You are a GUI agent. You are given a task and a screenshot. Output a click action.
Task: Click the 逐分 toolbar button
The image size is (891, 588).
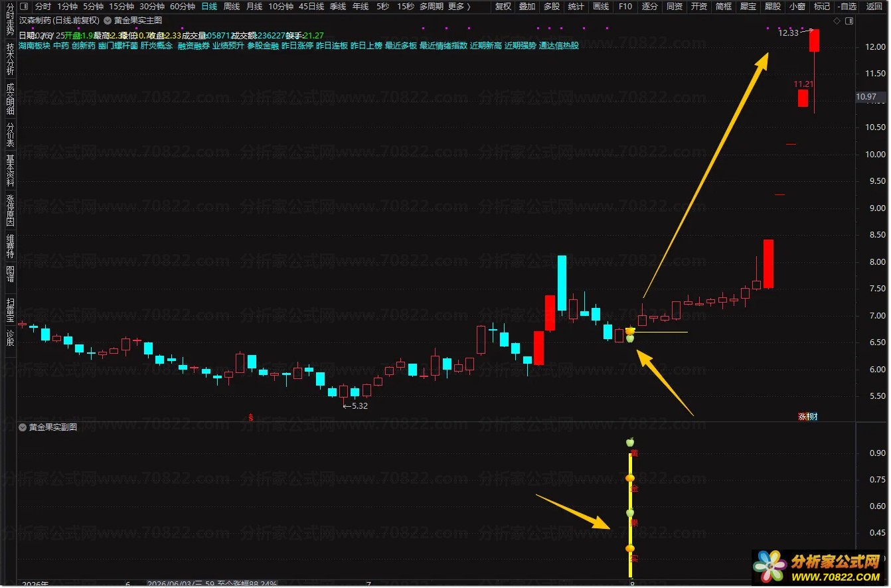click(650, 7)
